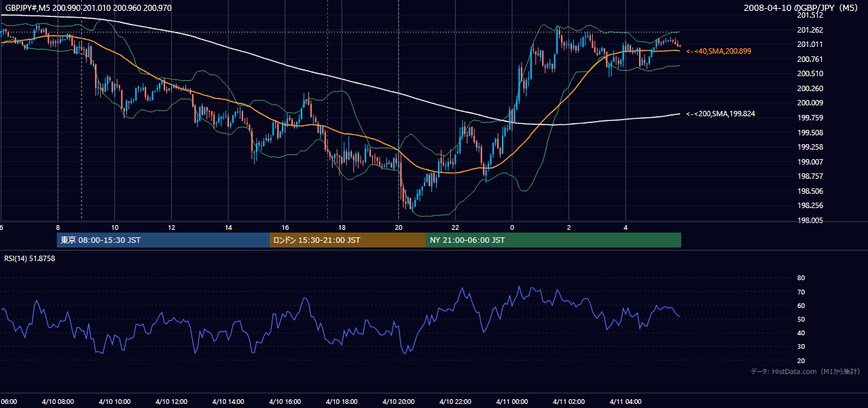Click the bottom time label 4/10 22:00
The width and height of the screenshot is (868, 408).
[455, 401]
